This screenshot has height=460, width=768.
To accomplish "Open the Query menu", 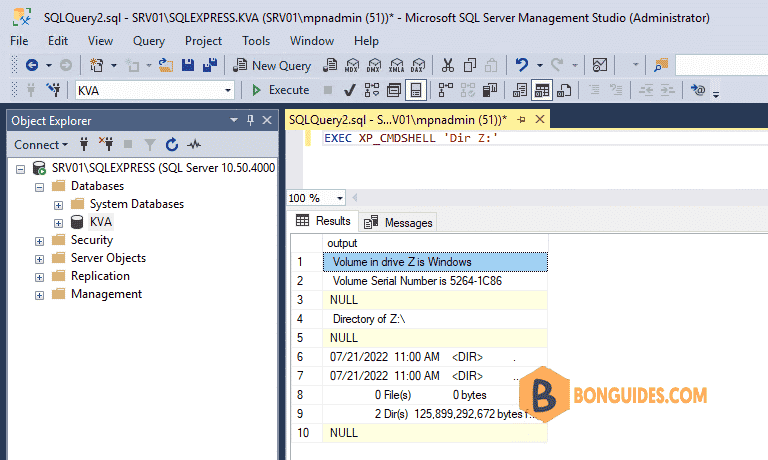I will click(x=149, y=41).
